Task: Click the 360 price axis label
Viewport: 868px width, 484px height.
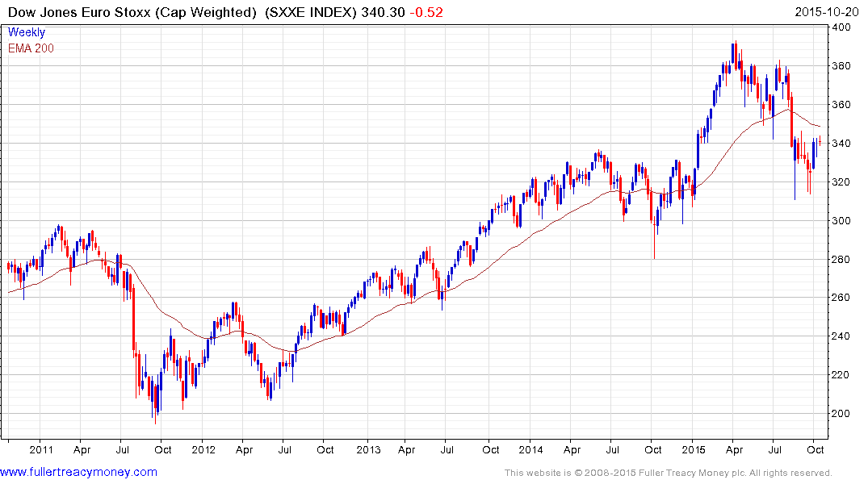Action: (x=841, y=105)
